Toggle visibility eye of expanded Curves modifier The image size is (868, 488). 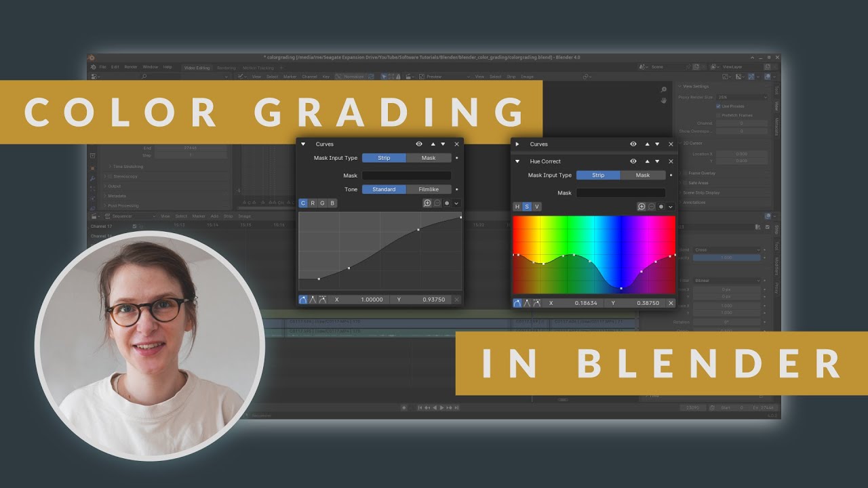pyautogui.click(x=419, y=144)
